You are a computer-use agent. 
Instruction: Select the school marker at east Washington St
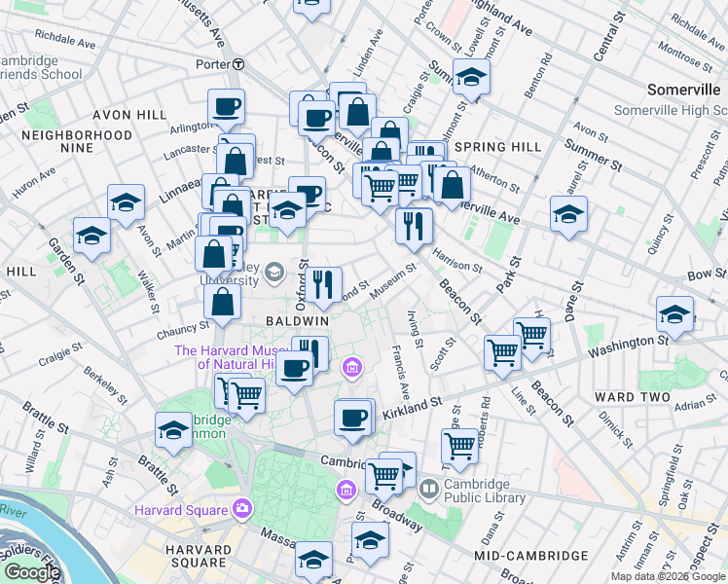pyautogui.click(x=675, y=314)
